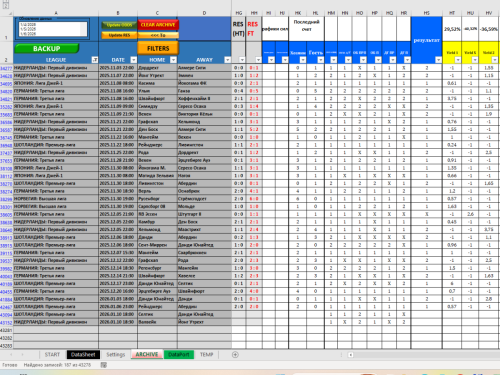Click yield value 2,6 in row 38605
Viewport: 500px width, 375px height.
click(470, 214)
